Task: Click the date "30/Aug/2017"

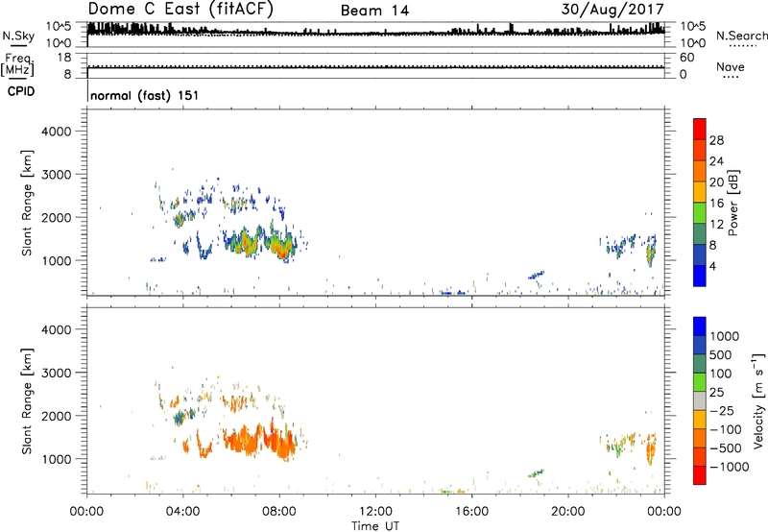Action: click(x=612, y=10)
